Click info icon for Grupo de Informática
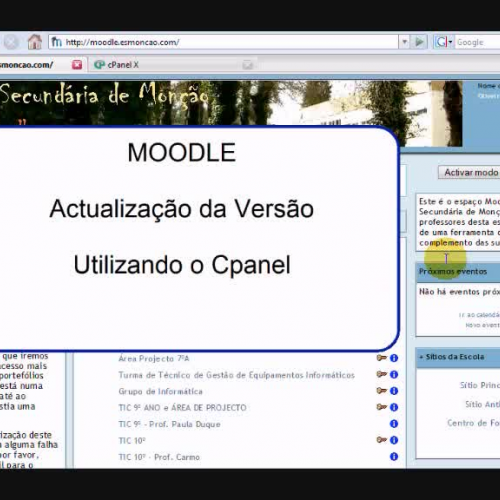The width and height of the screenshot is (500, 500). tap(394, 391)
